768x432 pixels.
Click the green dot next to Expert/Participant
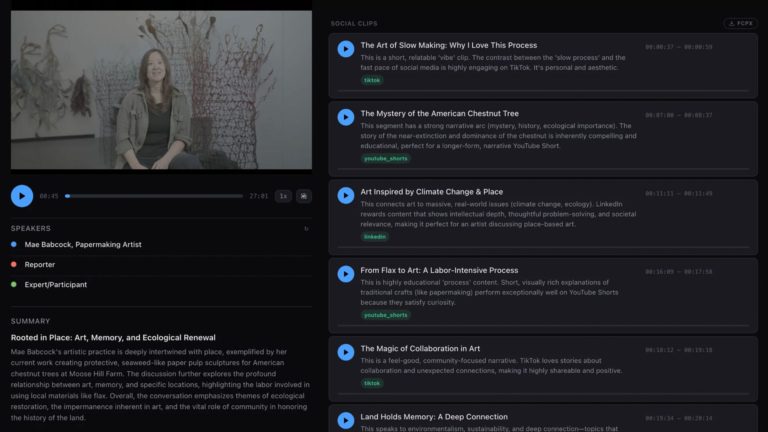point(14,285)
